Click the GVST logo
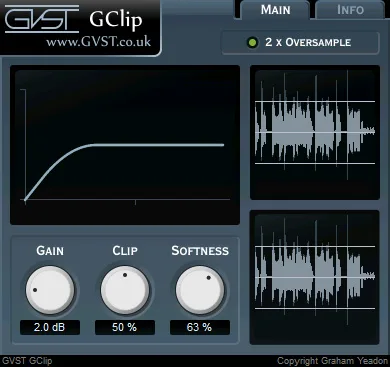This screenshot has height=367, width=390. (x=42, y=19)
